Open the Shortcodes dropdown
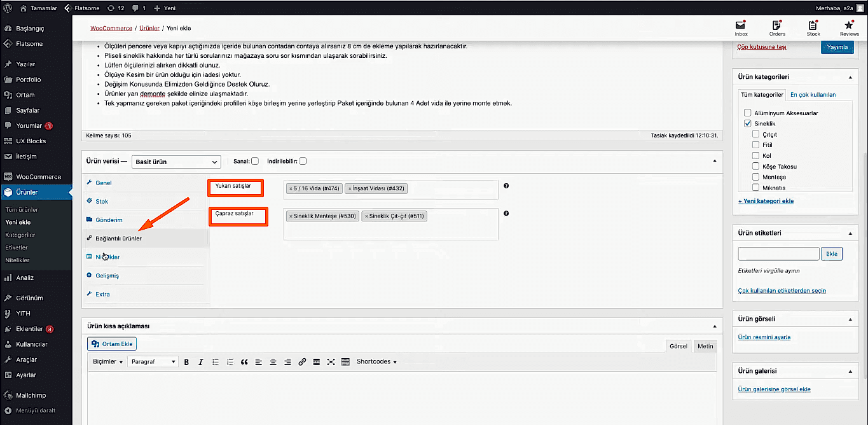868x425 pixels. 376,361
